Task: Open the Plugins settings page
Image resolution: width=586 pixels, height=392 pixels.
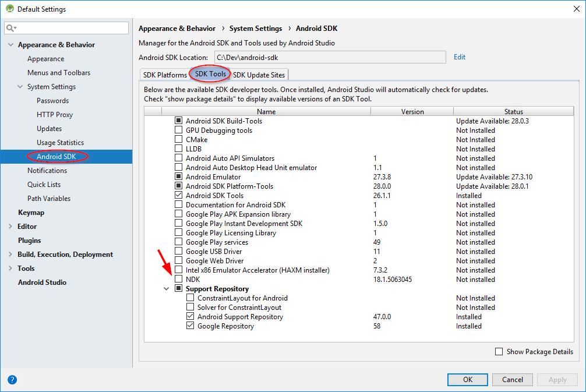Action: 29,241
